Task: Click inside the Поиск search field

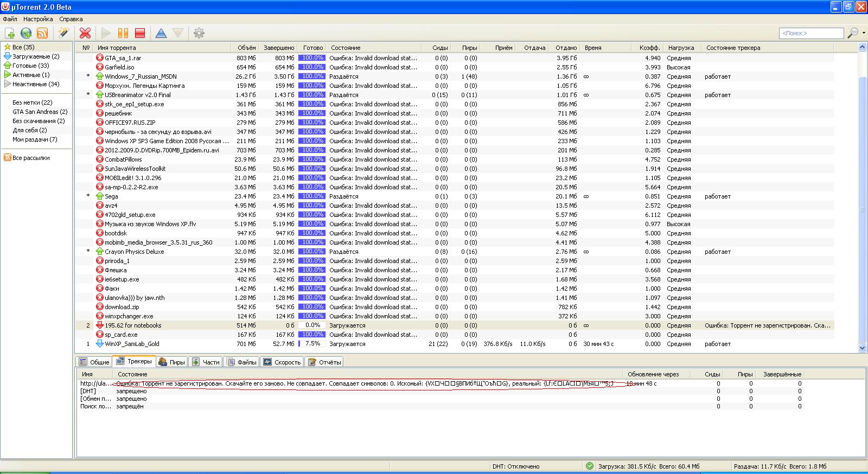Action: tap(811, 33)
